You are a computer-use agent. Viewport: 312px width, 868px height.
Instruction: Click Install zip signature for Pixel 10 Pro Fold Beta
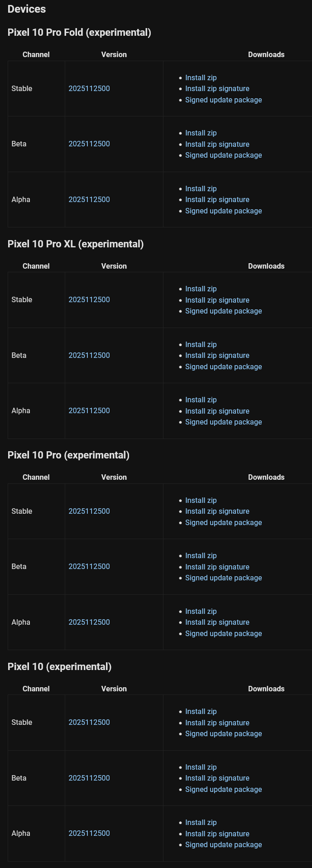(x=217, y=144)
